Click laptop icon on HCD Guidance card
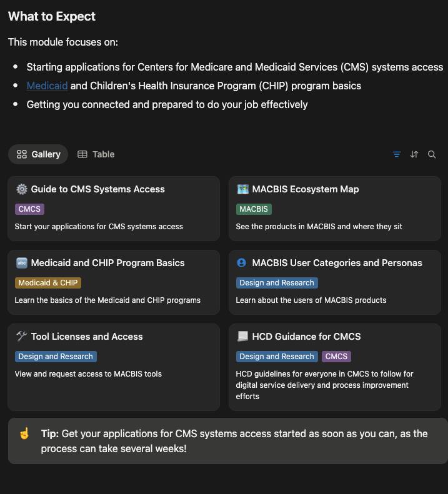448x494 pixels. coord(242,337)
